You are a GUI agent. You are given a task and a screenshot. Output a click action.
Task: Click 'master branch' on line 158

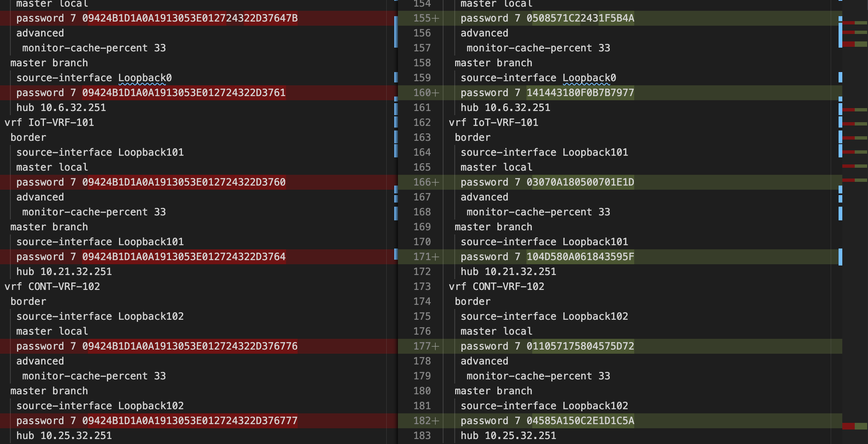click(493, 63)
